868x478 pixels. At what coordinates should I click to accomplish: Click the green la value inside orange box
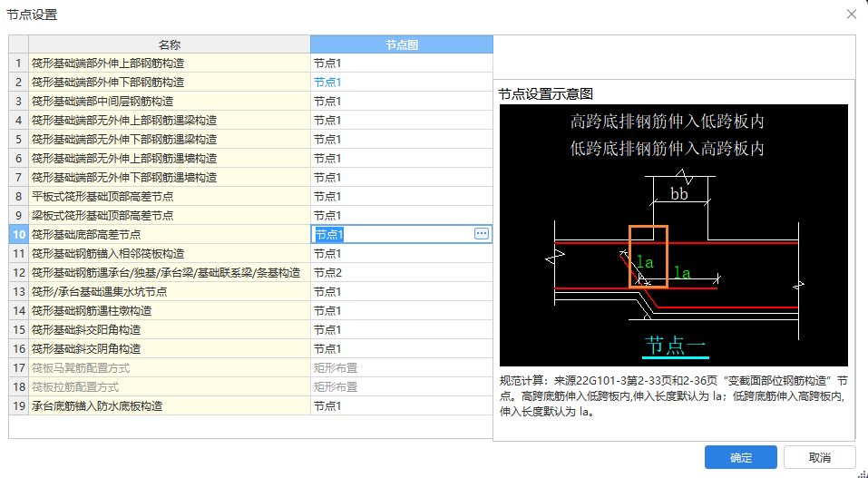click(x=646, y=262)
